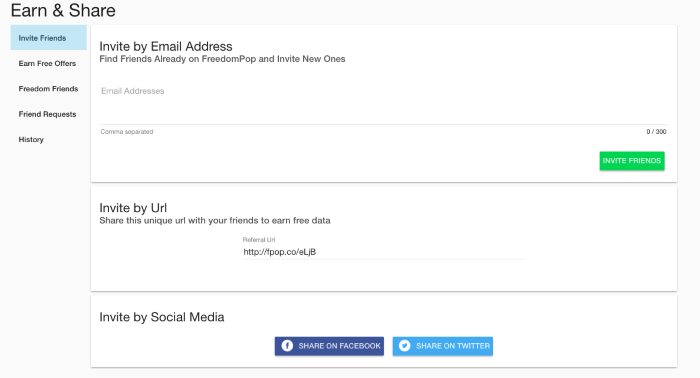This screenshot has height=378, width=700.
Task: Click the 'Referral Url' field label
Action: [x=259, y=240]
